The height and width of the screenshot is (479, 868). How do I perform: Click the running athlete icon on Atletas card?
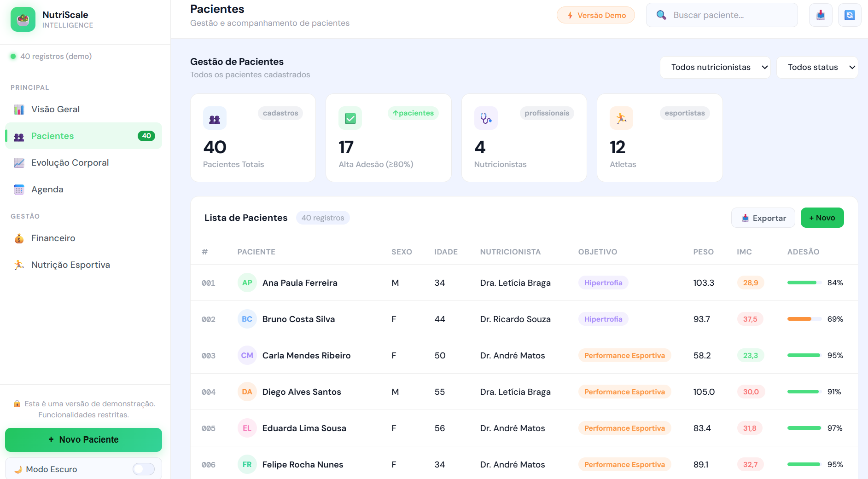tap(621, 118)
